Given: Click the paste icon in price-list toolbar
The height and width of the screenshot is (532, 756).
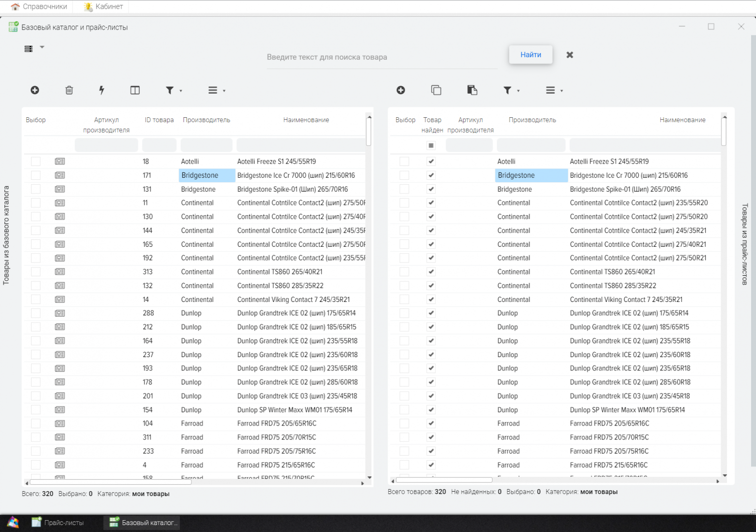Looking at the screenshot, I should 472,90.
